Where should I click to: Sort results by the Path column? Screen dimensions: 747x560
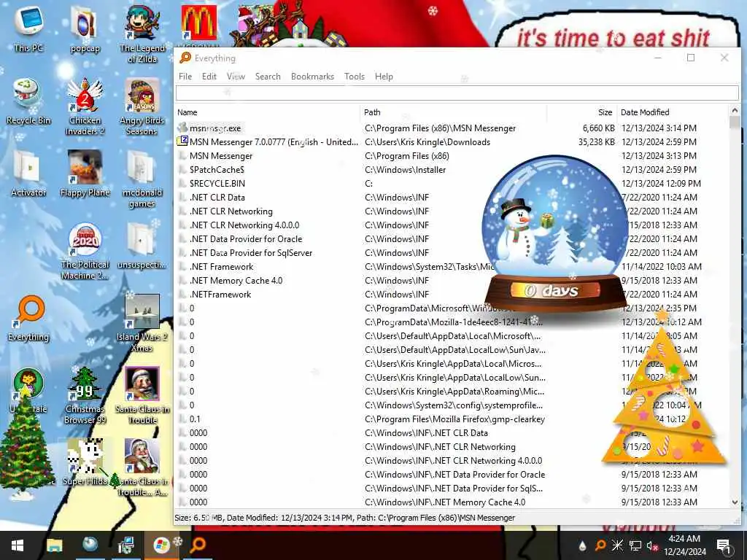click(453, 112)
